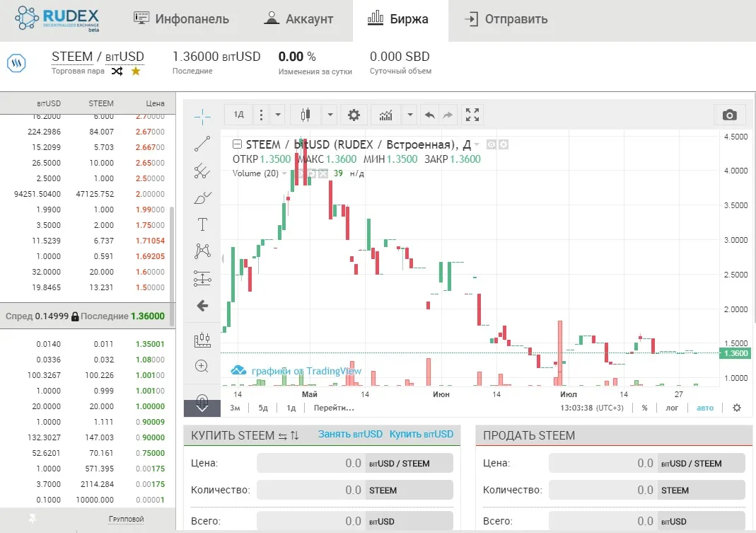Click the buy price input field
The image size is (756, 533).
pyautogui.click(x=311, y=463)
